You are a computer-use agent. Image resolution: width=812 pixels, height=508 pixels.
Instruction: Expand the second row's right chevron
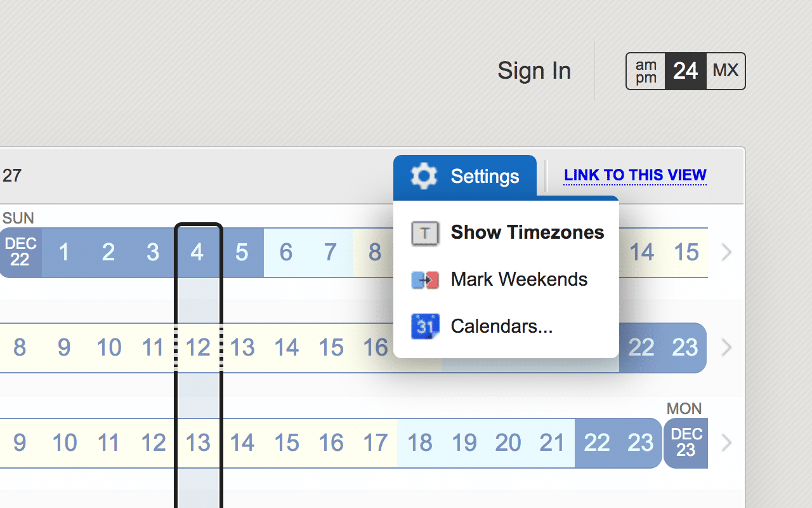click(x=727, y=348)
